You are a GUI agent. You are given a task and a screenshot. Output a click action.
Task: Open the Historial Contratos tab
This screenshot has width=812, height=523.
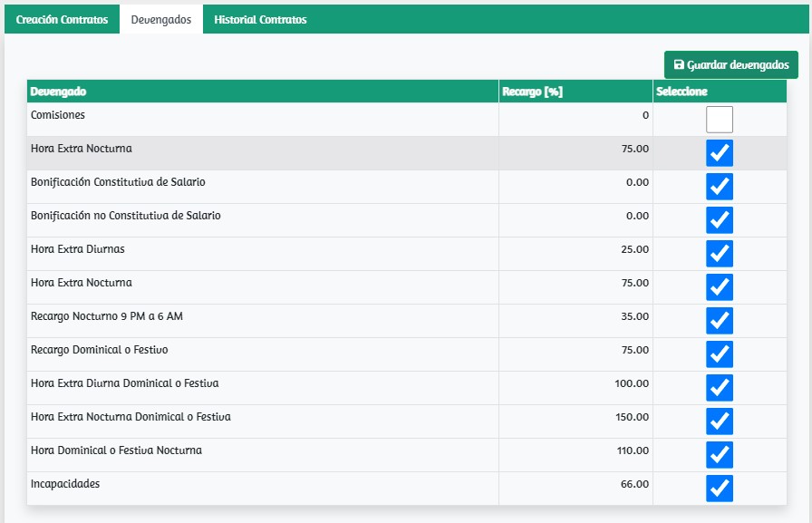260,19
